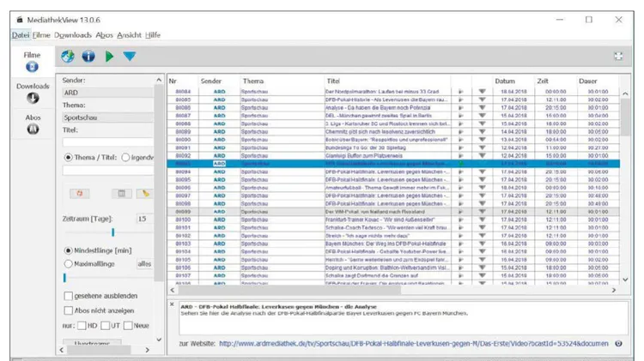Open the ardmediathek.de website link
644x361 pixels.
(x=414, y=344)
